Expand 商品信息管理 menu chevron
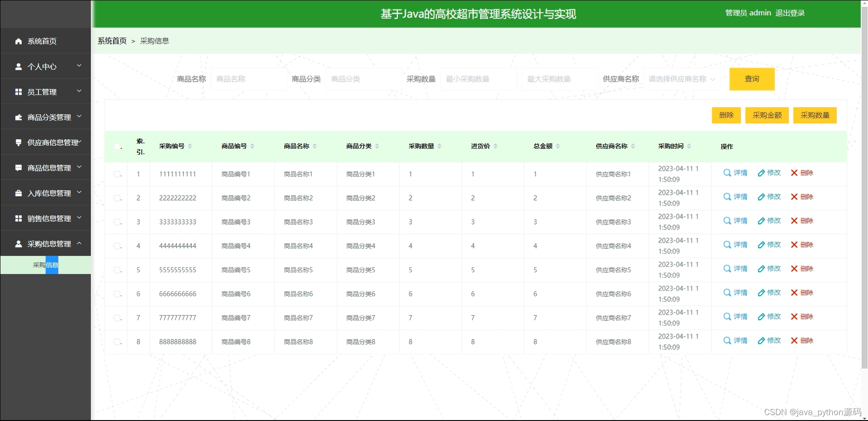868x421 pixels. coord(79,167)
